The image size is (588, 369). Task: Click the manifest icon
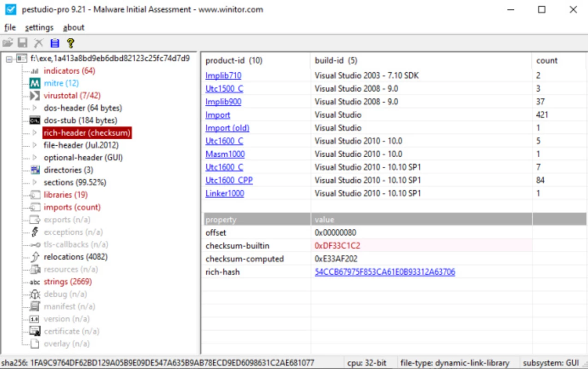[x=35, y=307]
